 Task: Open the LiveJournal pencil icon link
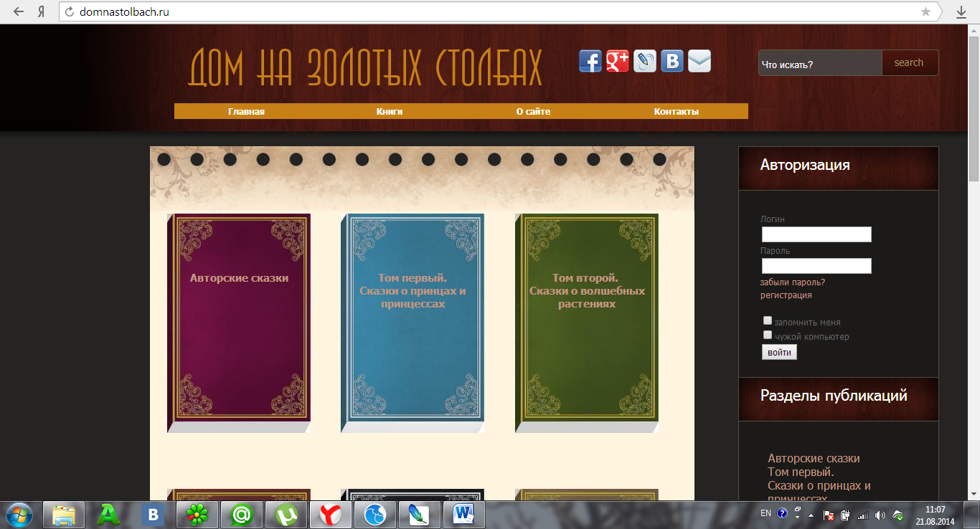pyautogui.click(x=644, y=62)
